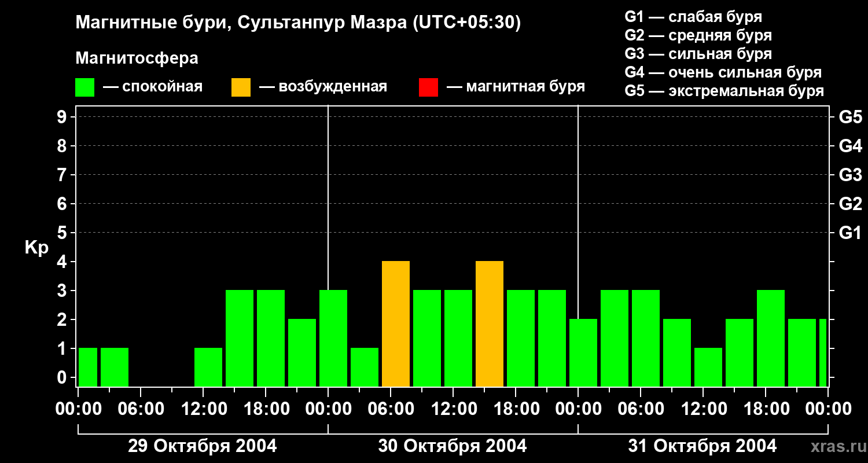
Task: Click the '— спокойная' legend label
Action: (153, 87)
